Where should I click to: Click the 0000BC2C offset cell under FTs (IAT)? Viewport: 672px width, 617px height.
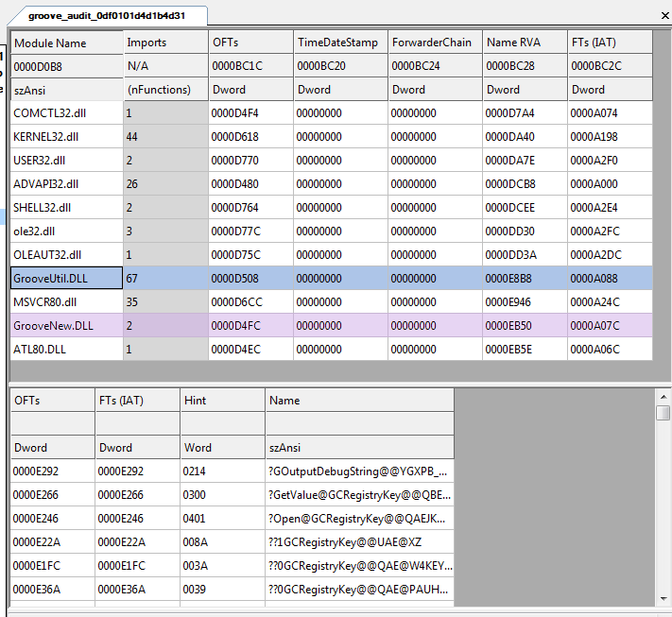pos(610,65)
